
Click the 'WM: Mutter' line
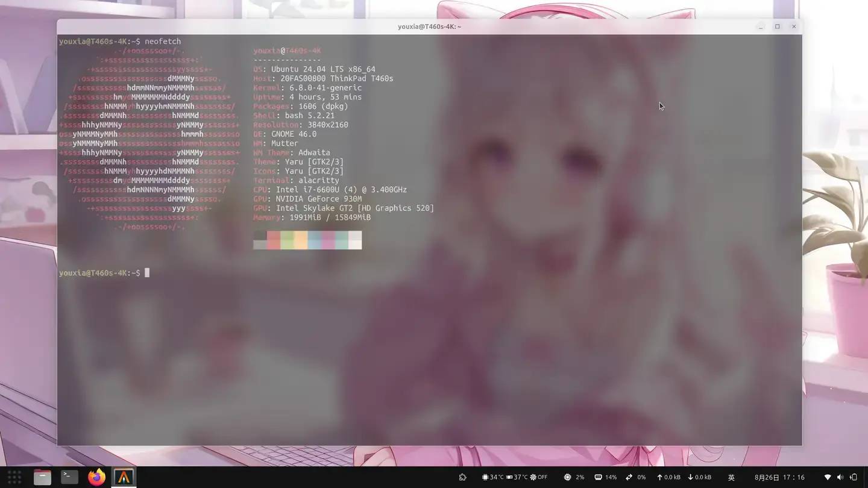275,143
